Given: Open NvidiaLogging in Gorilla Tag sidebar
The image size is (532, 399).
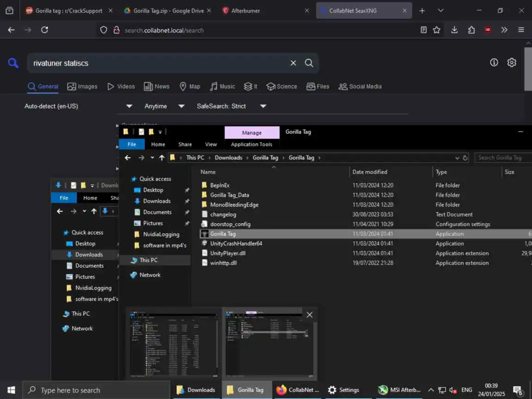Looking at the screenshot, I should point(161,235).
